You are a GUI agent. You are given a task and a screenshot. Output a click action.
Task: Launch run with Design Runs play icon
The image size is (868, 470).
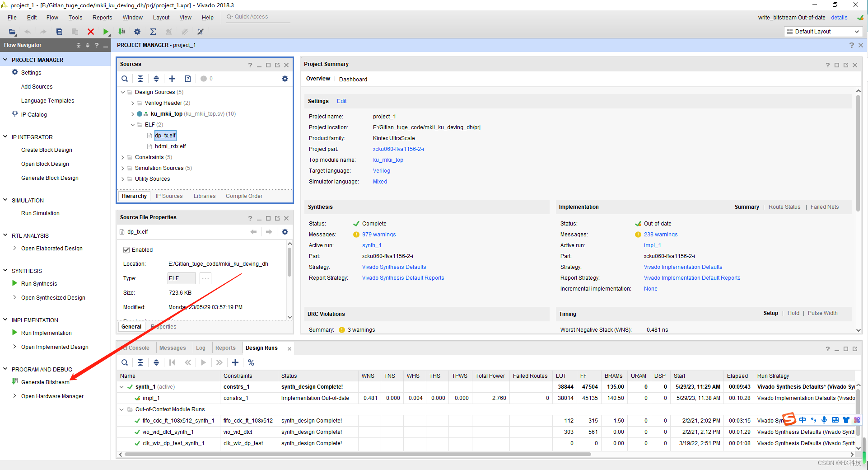click(204, 362)
